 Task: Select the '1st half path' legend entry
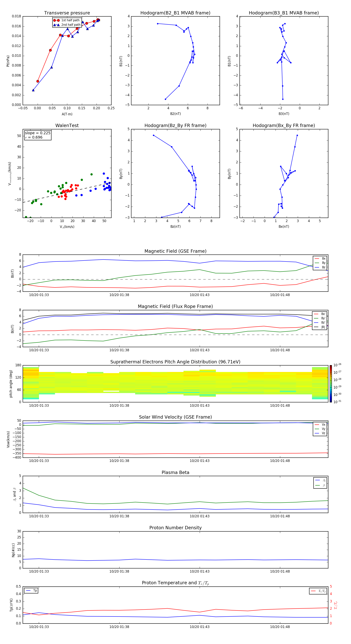click(x=67, y=20)
